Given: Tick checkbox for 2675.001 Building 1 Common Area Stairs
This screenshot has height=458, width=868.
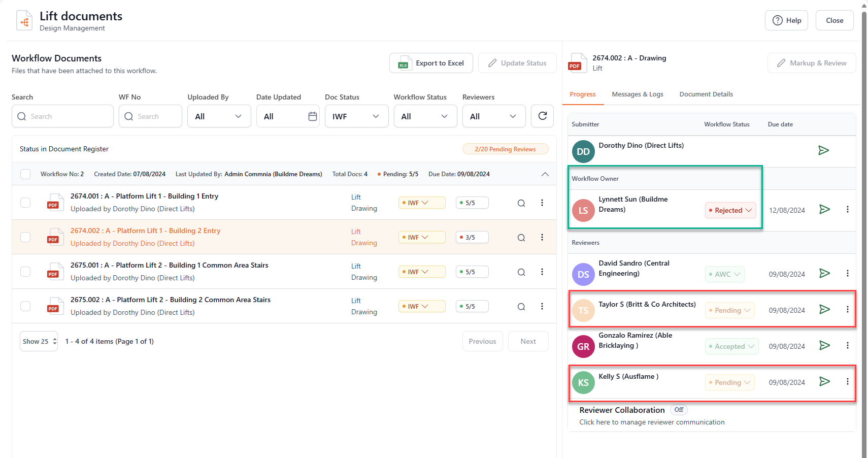Looking at the screenshot, I should [25, 272].
